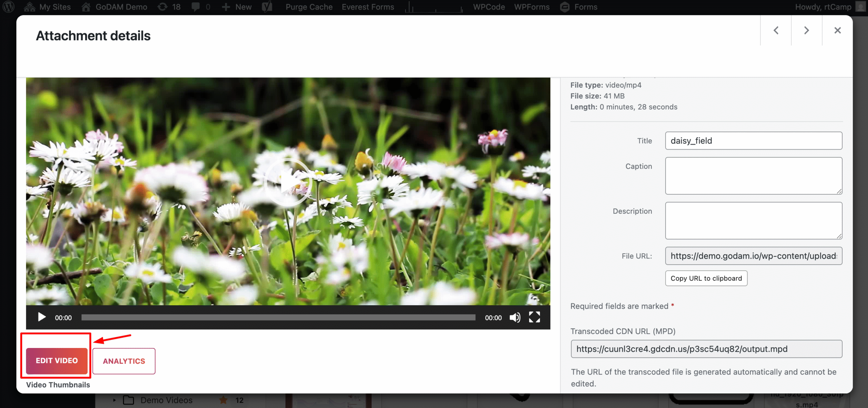Toggle playback with the play control
Viewport: 868px width, 408px height.
click(x=42, y=317)
